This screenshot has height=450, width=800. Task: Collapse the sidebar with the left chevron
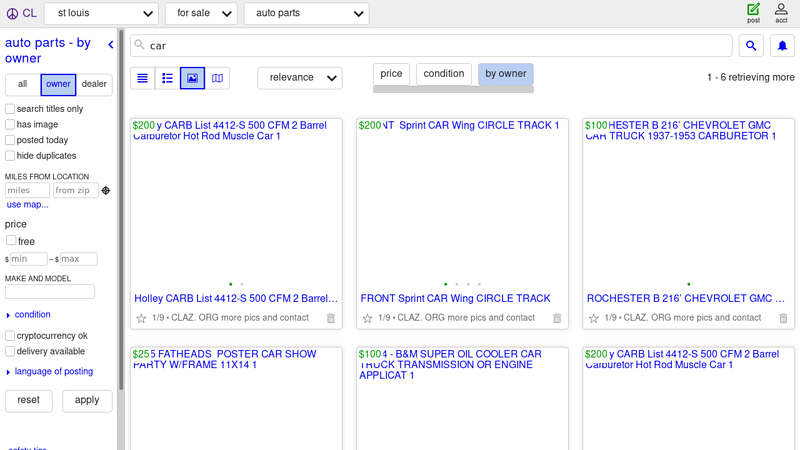(x=111, y=45)
